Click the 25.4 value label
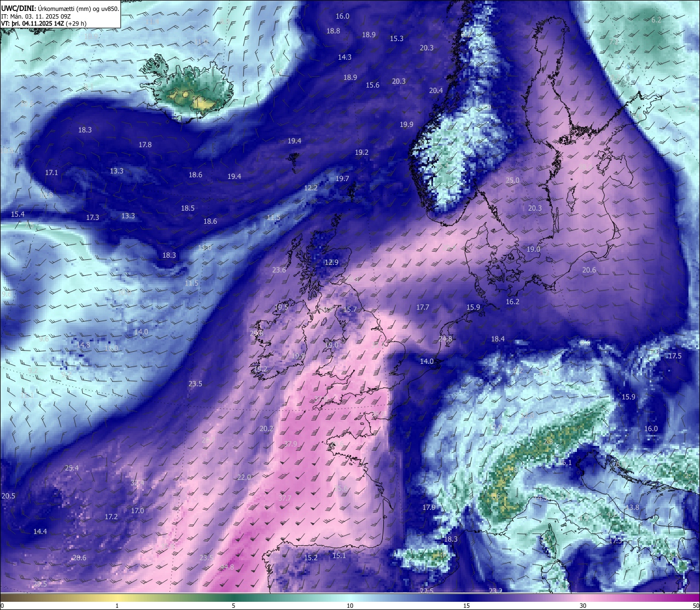Image resolution: width=700 pixels, height=610 pixels. click(x=72, y=468)
